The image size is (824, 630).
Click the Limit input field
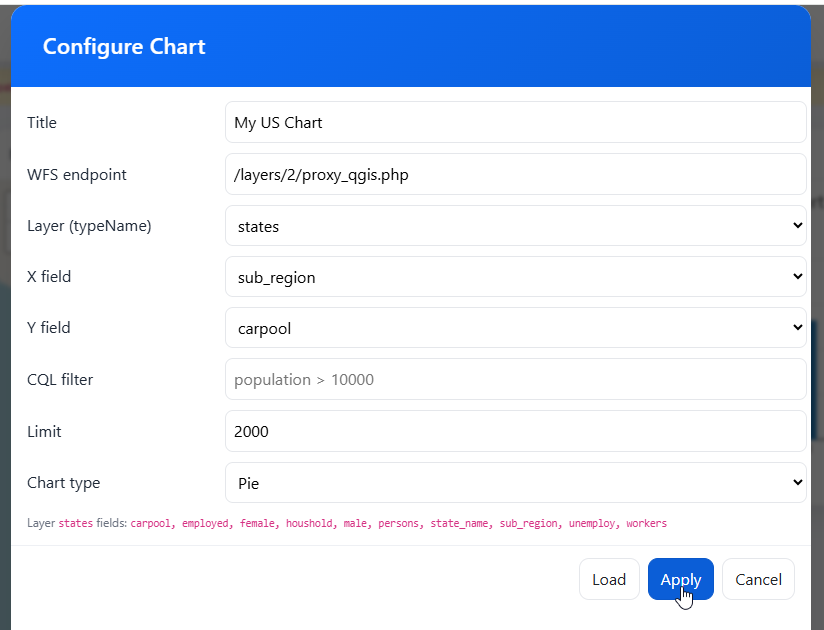[x=516, y=431]
